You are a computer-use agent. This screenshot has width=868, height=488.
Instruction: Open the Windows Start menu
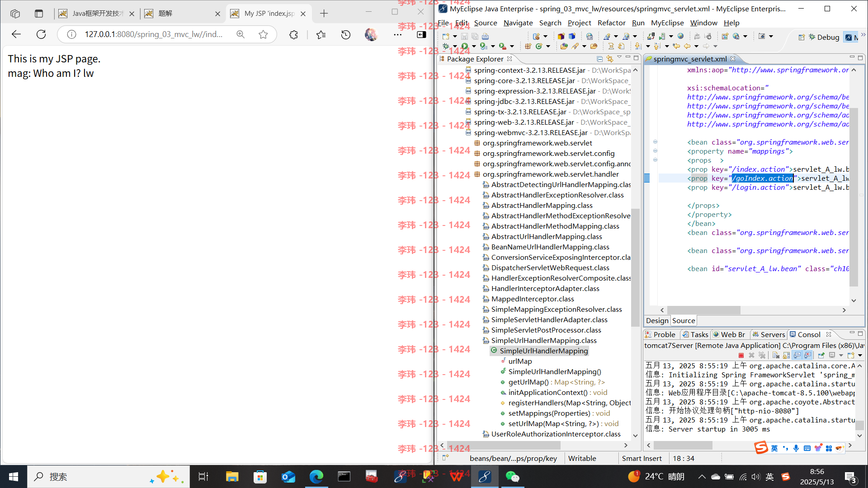point(14,477)
